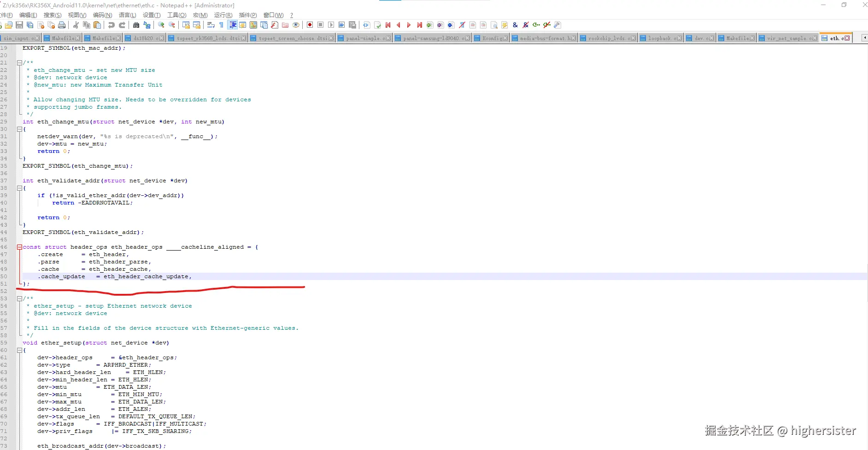Image resolution: width=868 pixels, height=450 pixels.
Task: Open the 编辑(E) menu
Action: pyautogui.click(x=28, y=15)
